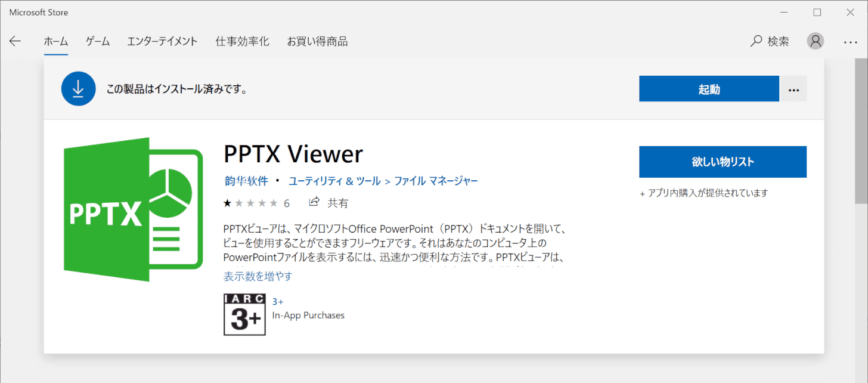Open the ellipsis menu next to 起動
Screen dimensions: 868x383
tap(793, 89)
